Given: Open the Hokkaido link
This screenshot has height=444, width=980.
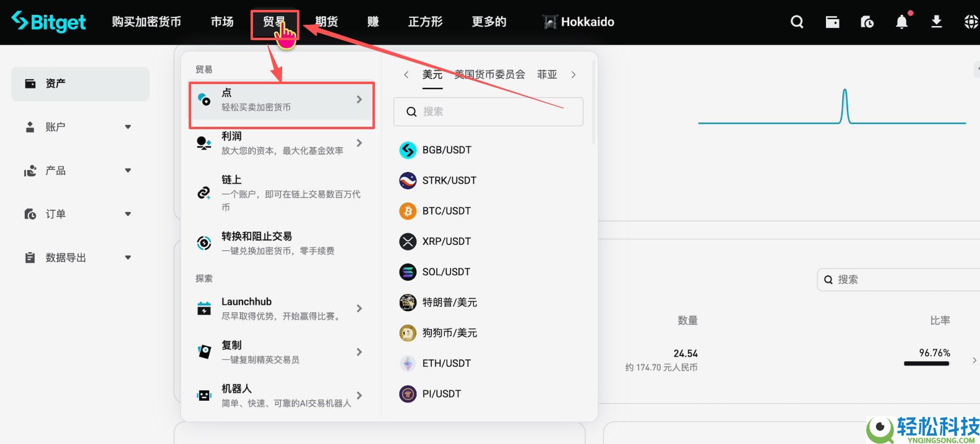Looking at the screenshot, I should click(x=578, y=22).
